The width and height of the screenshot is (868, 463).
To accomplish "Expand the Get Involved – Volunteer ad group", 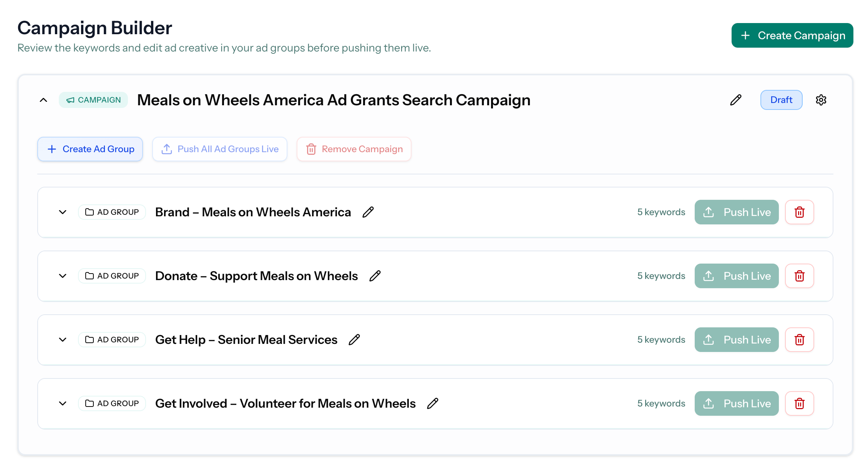I will pyautogui.click(x=63, y=403).
